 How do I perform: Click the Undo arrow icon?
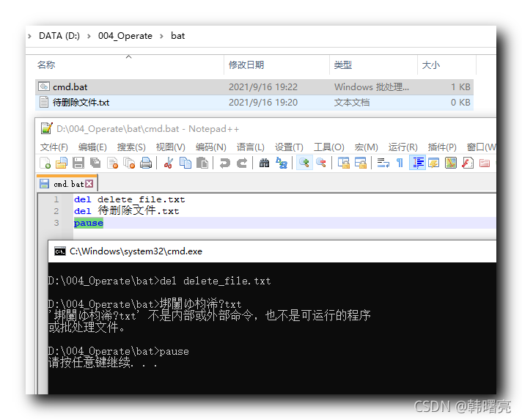click(x=225, y=163)
